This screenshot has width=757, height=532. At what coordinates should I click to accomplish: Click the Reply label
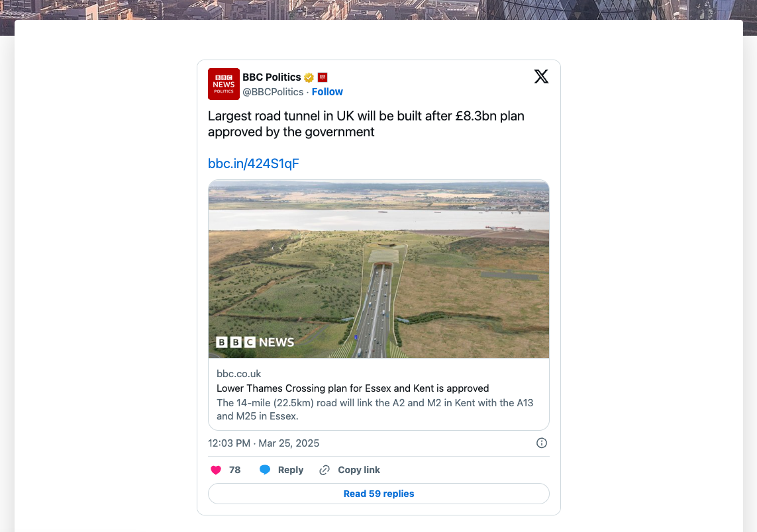pos(291,470)
